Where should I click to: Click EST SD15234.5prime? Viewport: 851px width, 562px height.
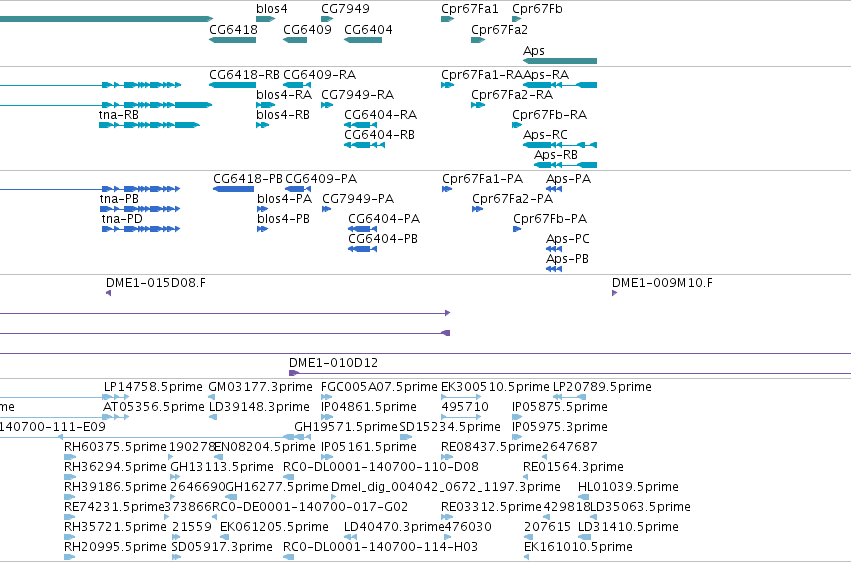[x=450, y=427]
